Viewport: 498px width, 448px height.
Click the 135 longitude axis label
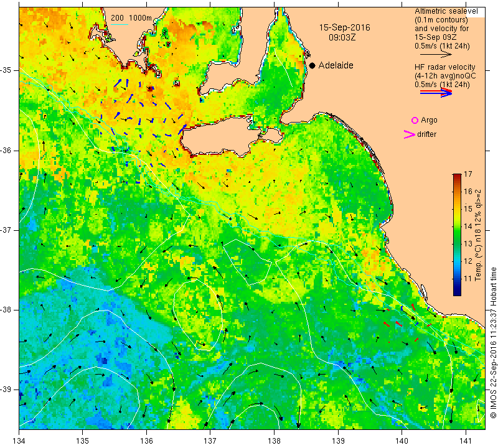tap(83, 441)
